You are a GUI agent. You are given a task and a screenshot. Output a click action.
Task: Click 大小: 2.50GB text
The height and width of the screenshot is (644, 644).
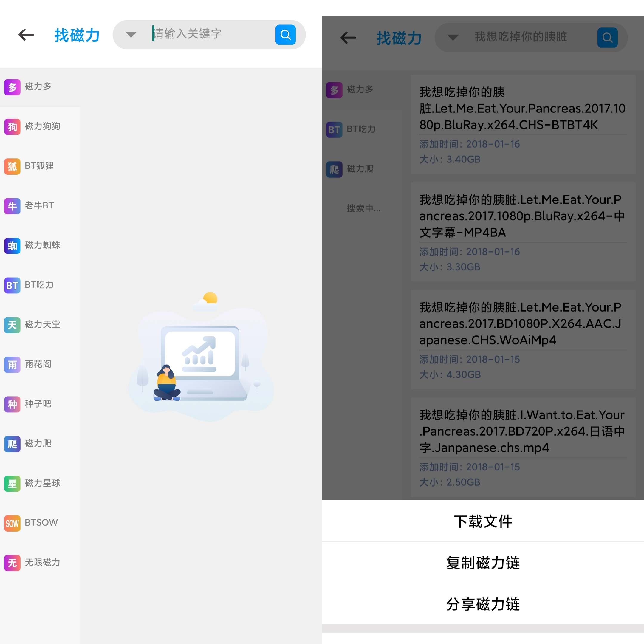click(x=450, y=482)
